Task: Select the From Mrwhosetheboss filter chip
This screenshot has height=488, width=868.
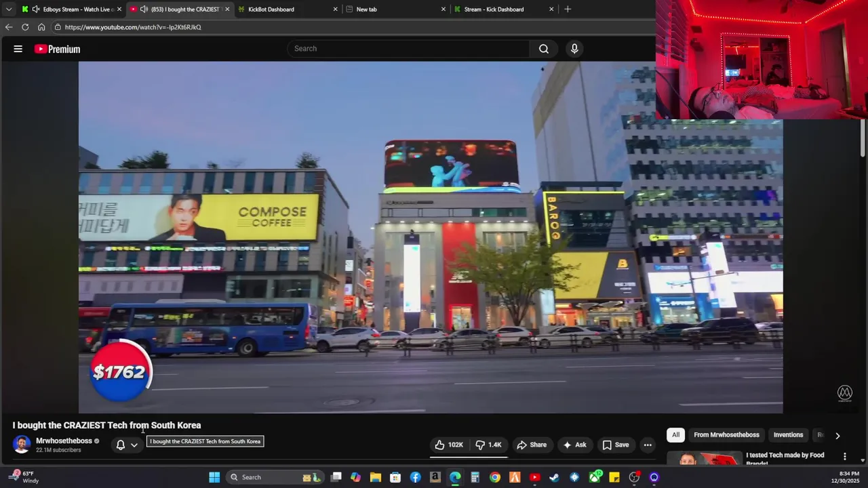Action: point(726,435)
